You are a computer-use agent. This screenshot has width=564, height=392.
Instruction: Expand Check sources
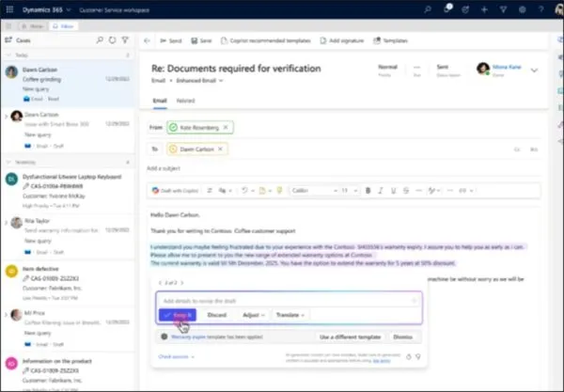pyautogui.click(x=177, y=357)
